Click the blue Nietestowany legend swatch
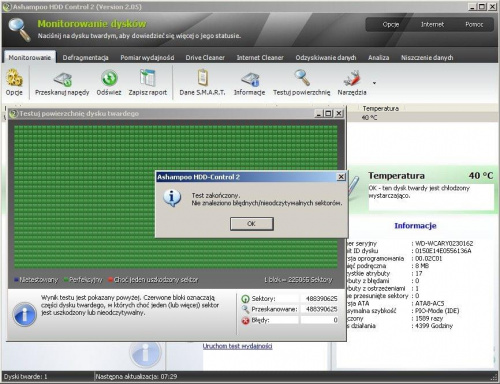 [x=16, y=280]
